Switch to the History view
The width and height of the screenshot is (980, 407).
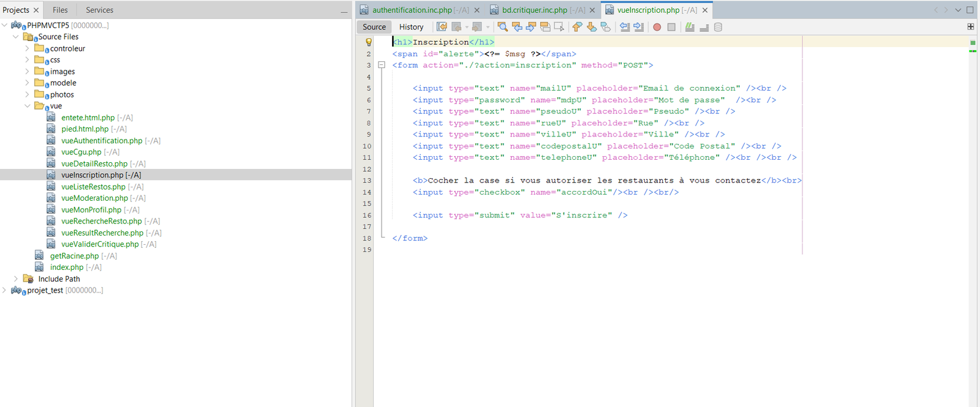tap(411, 27)
